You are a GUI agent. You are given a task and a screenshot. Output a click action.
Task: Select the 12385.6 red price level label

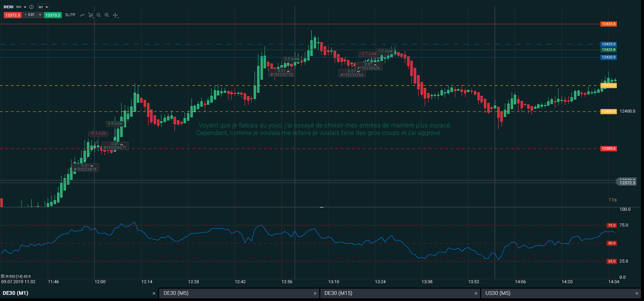609,149
